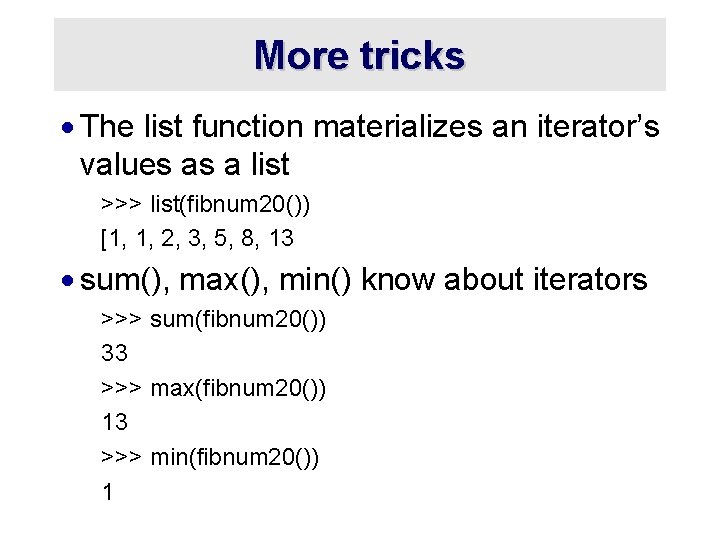The height and width of the screenshot is (540, 720).
Task: Click the code line 'sum(fibnum20())'
Action: click(x=238, y=320)
